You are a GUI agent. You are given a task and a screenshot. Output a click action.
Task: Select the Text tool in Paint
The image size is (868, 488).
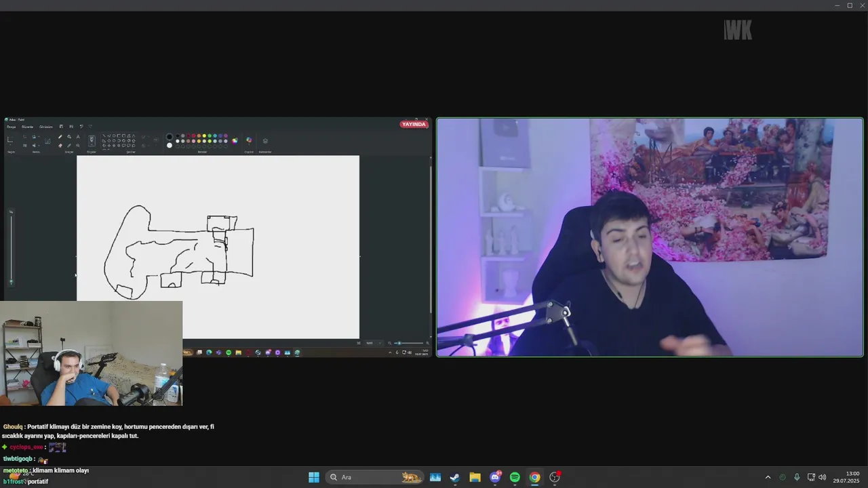click(78, 136)
